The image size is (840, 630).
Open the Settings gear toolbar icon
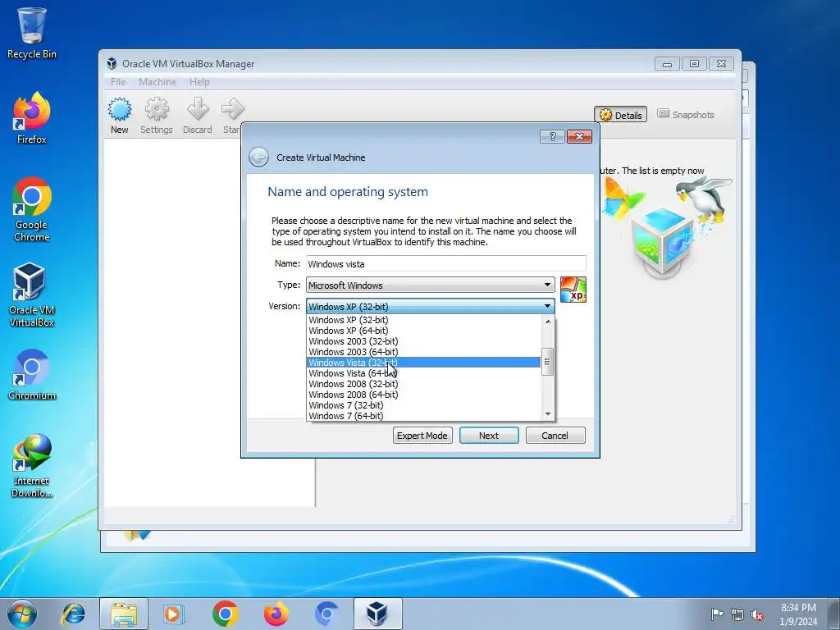[157, 116]
